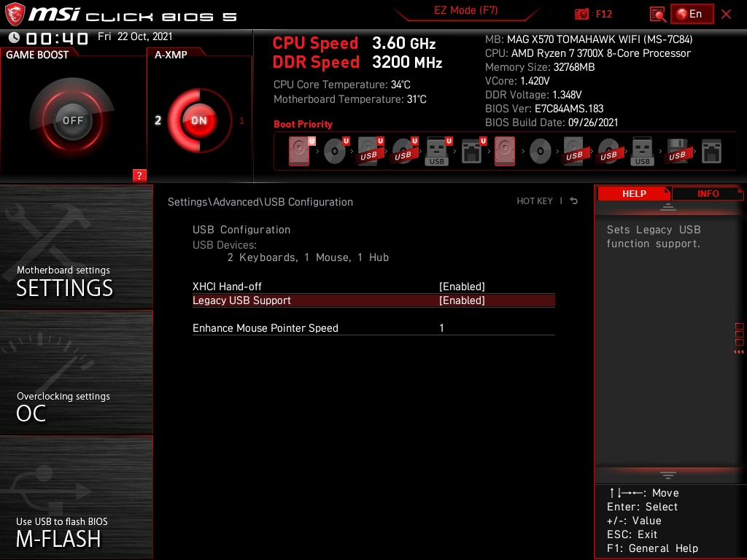Toggle the GAME BOOST knob currently OFF

click(x=72, y=120)
